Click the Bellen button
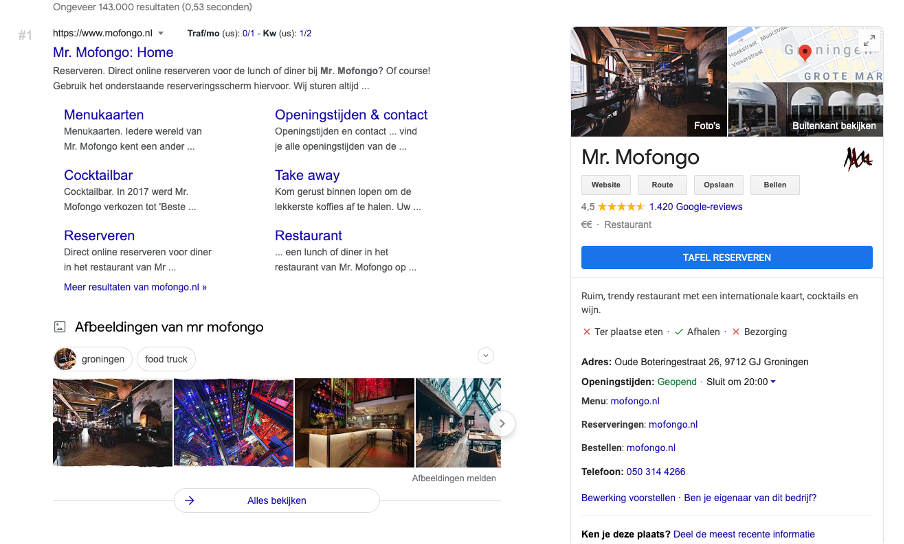 coord(775,185)
